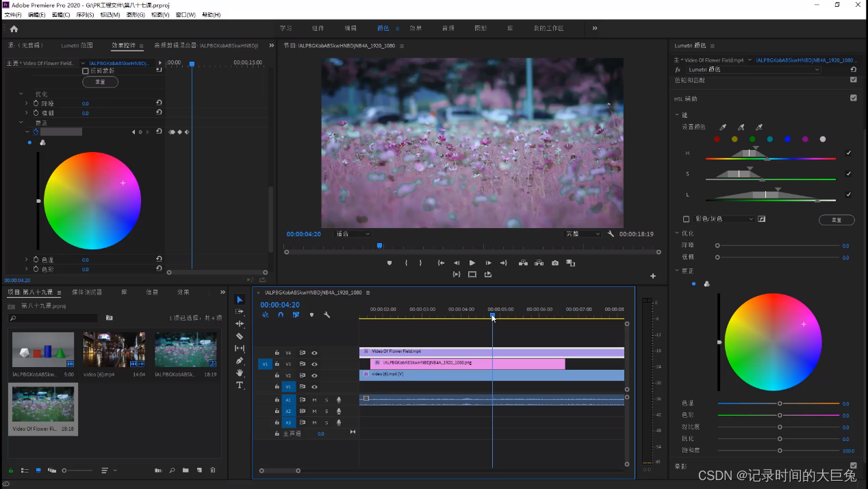Viewport: 868px width, 489px height.
Task: Click the 重置 button in Lumetri panel
Action: pos(837,220)
